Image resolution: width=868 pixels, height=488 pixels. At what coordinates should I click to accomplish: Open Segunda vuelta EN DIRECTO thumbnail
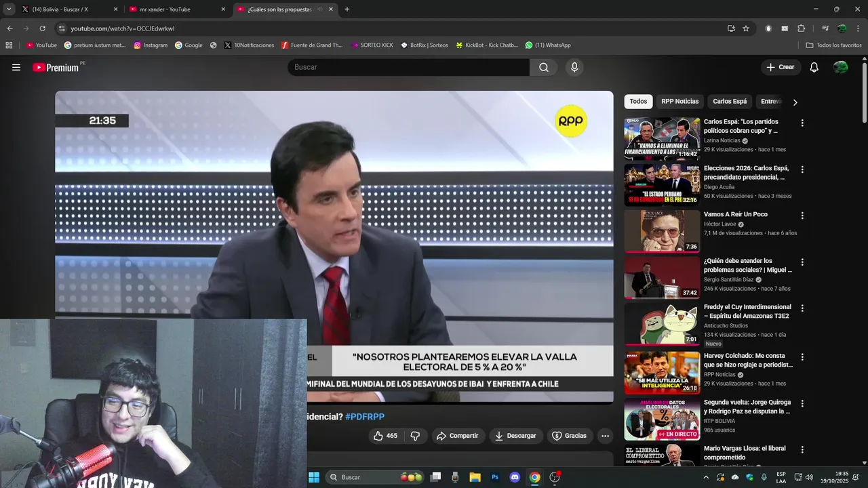(662, 419)
